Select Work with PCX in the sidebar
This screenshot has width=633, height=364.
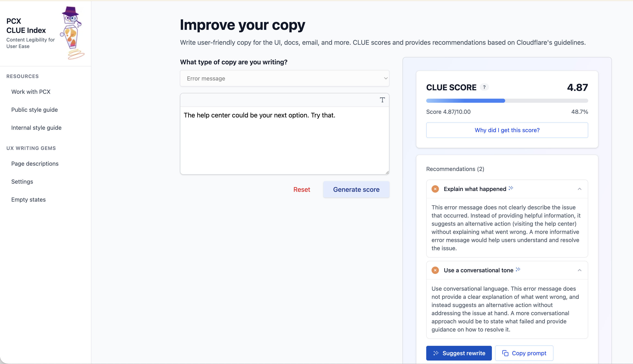pos(30,92)
